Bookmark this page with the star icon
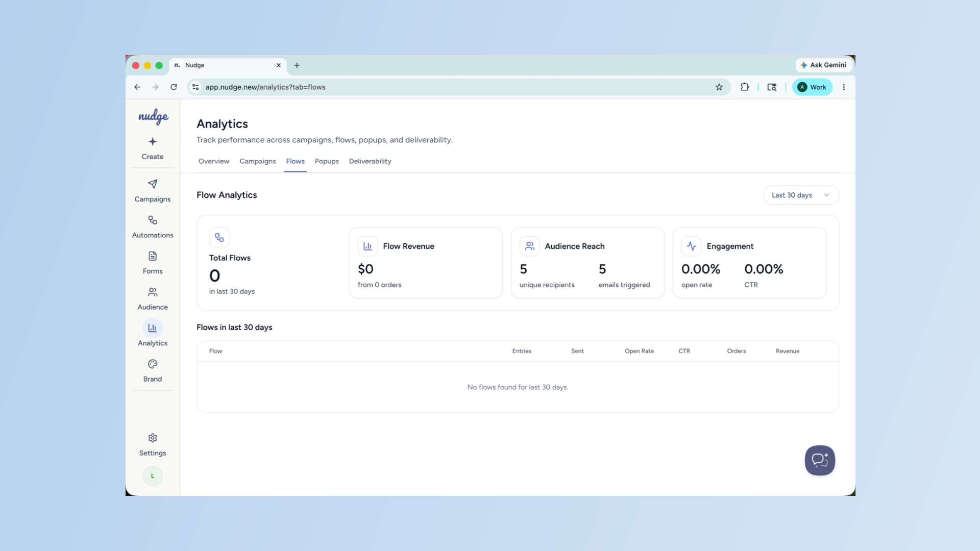 [x=719, y=87]
